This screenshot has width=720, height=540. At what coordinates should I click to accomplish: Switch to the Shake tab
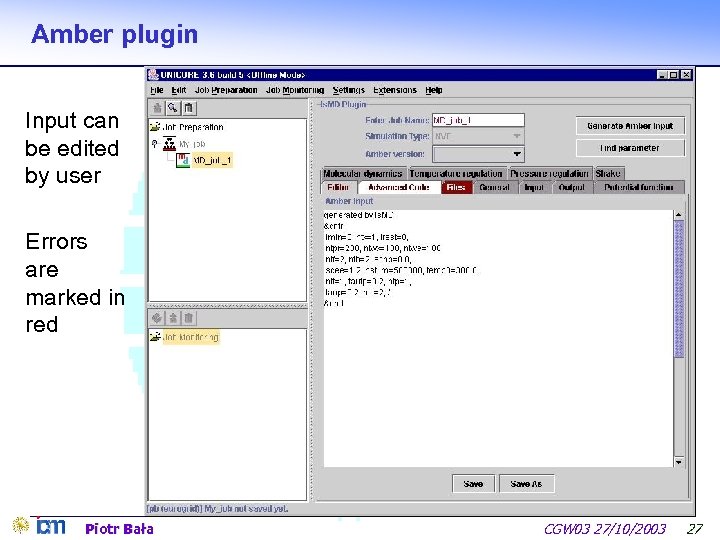click(x=608, y=174)
